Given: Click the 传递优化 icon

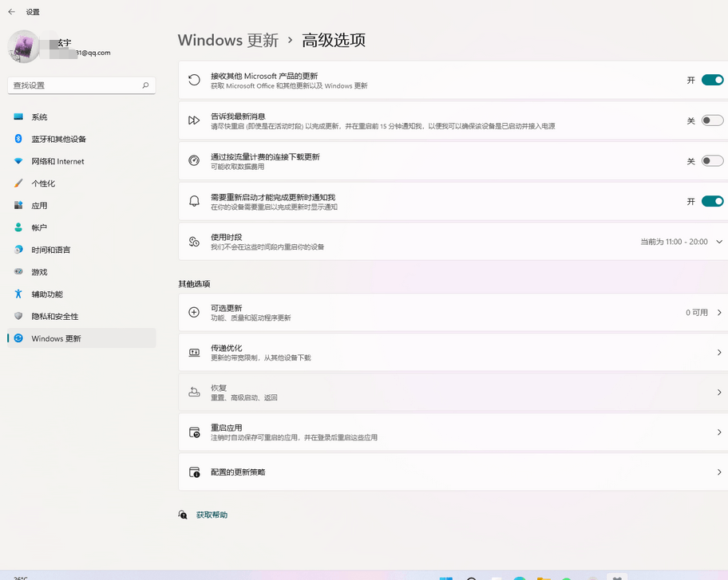Looking at the screenshot, I should tap(194, 353).
